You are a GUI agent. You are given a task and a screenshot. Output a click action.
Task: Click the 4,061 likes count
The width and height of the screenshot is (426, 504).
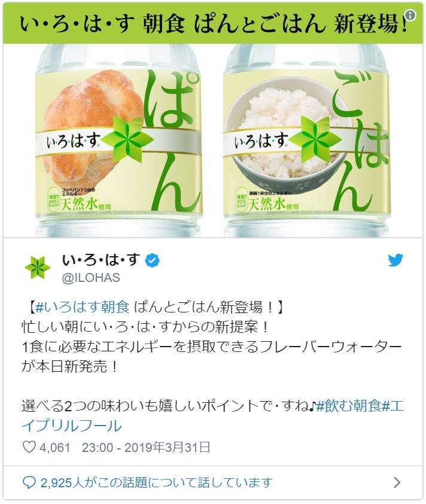tap(54, 447)
